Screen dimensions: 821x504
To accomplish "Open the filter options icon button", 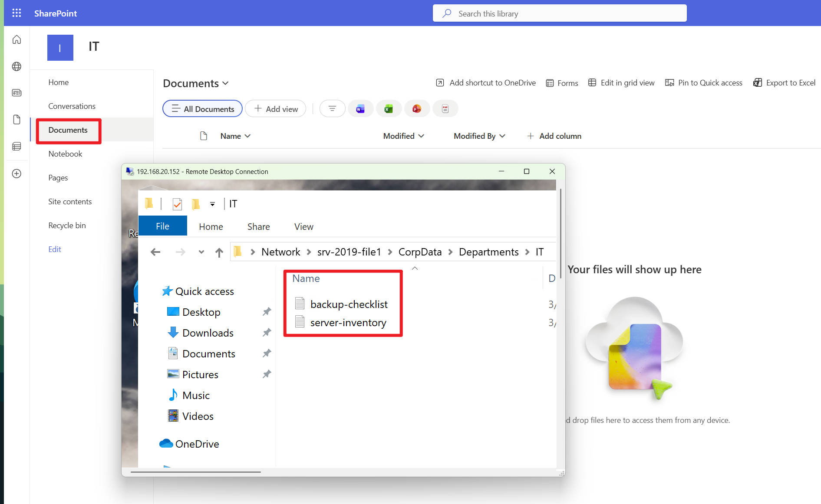I will coord(332,109).
